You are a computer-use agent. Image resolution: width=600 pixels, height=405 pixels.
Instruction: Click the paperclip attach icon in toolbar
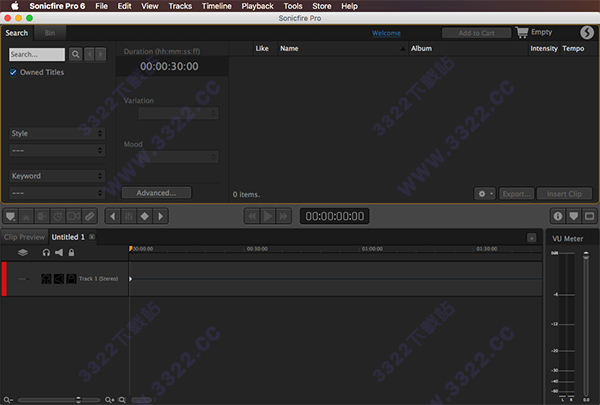click(89, 216)
